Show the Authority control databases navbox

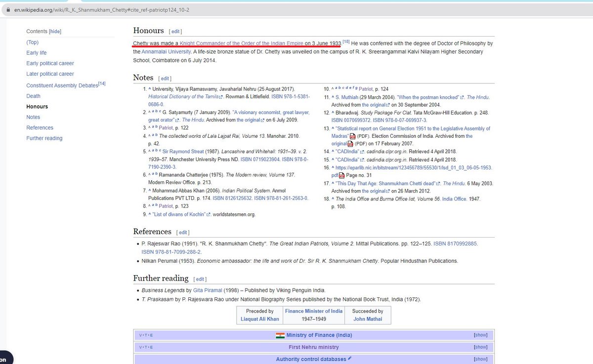[480, 359]
